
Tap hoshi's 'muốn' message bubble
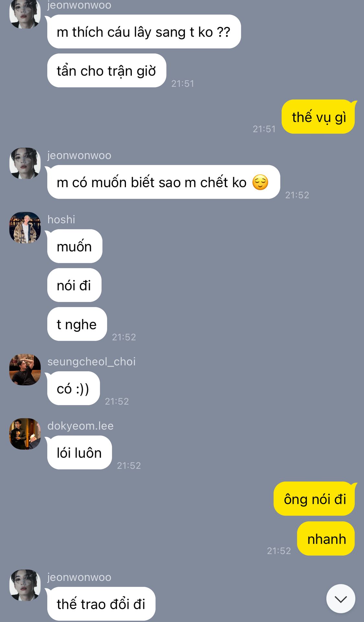coord(74,246)
